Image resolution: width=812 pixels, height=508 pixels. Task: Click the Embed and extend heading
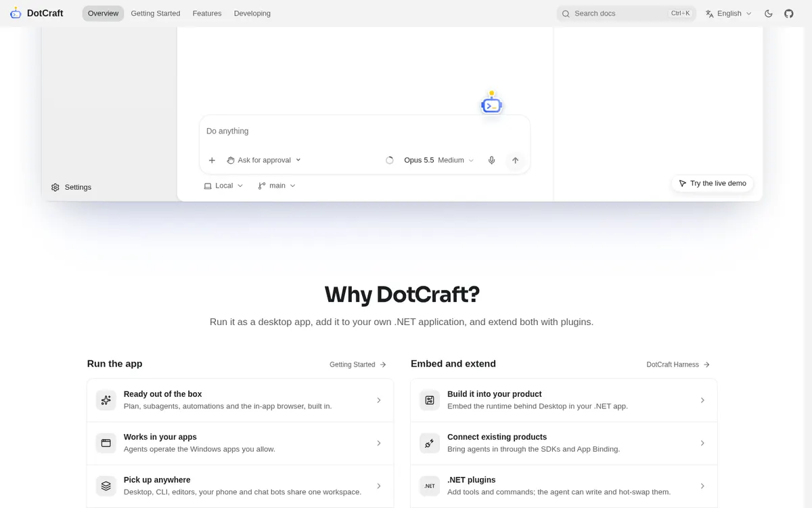(x=453, y=364)
